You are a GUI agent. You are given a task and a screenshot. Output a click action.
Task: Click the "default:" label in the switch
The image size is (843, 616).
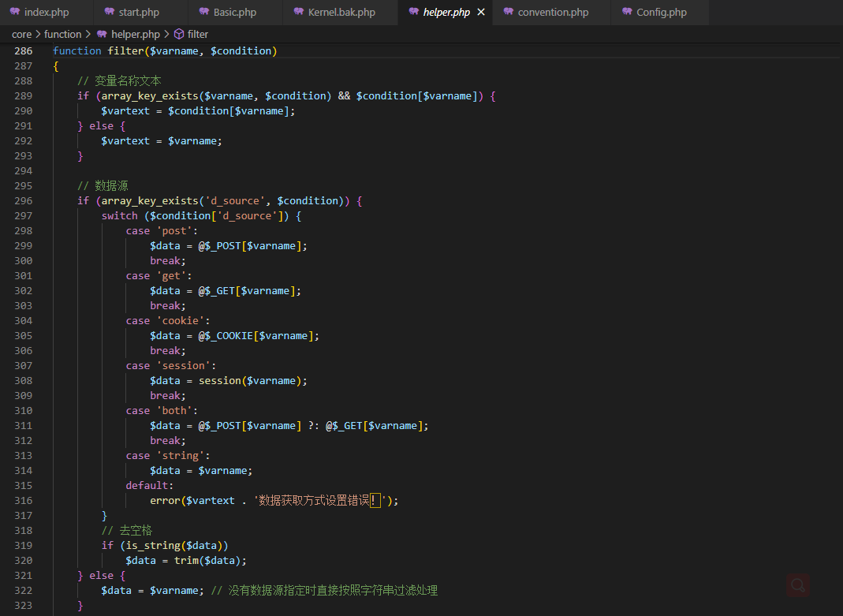coord(150,486)
